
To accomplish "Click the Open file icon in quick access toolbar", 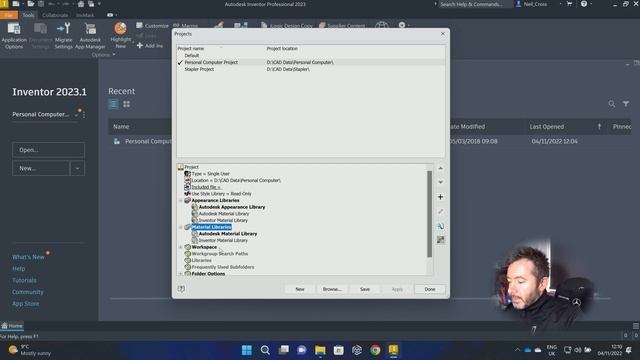I will click(31, 4).
